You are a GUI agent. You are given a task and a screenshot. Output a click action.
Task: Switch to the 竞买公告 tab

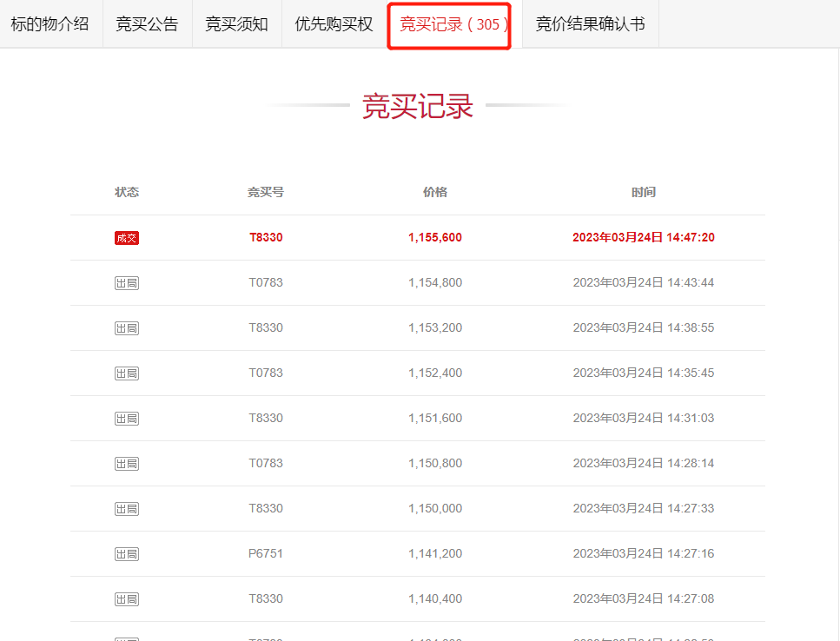click(x=147, y=24)
